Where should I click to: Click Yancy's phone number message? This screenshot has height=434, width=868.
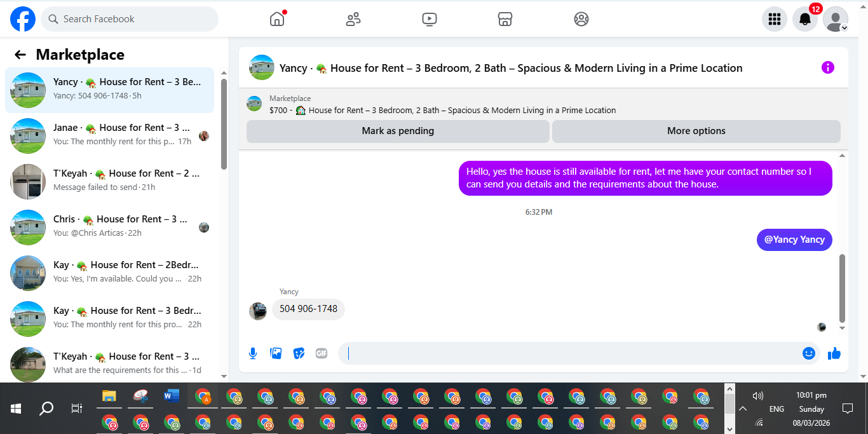[x=309, y=309]
